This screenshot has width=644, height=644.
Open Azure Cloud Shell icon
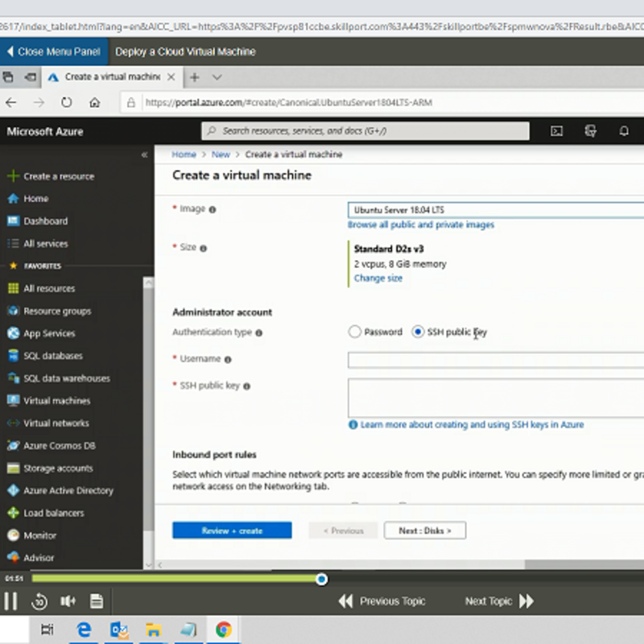[x=556, y=131]
